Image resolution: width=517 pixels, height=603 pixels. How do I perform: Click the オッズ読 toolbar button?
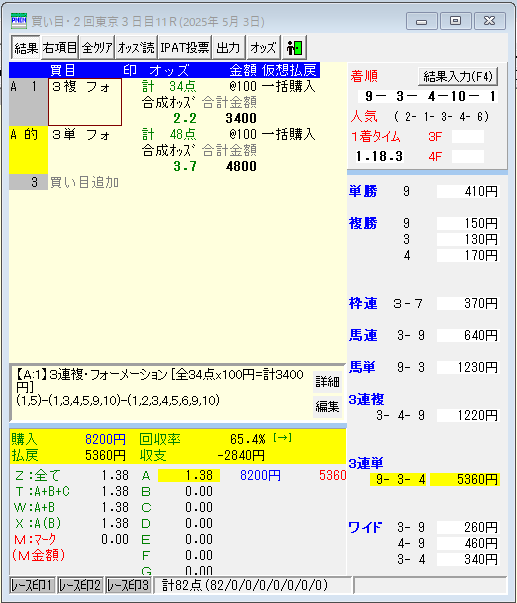[x=136, y=48]
